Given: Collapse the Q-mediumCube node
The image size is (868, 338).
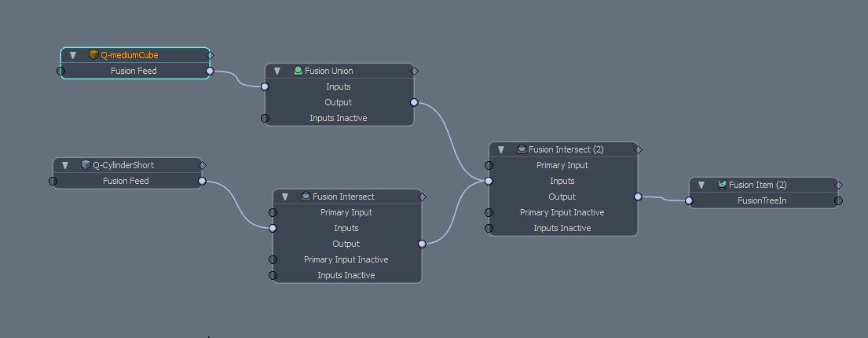Looking at the screenshot, I should [x=73, y=55].
